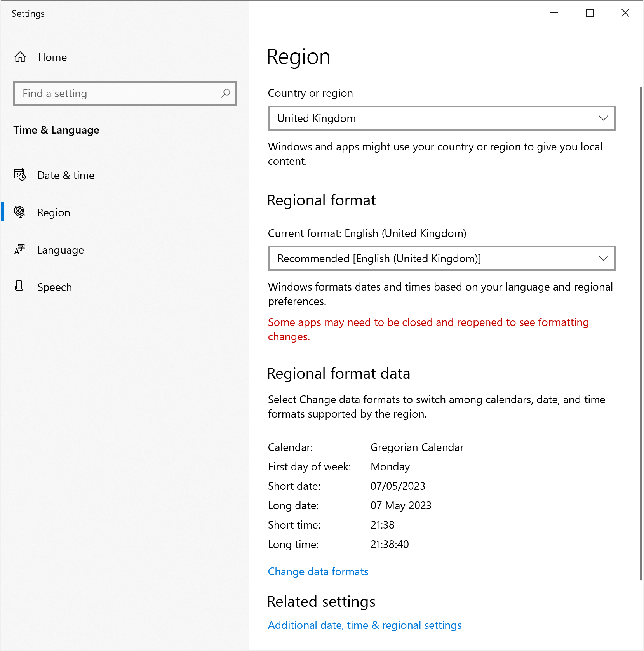Click the Time & Language heading
The image size is (644, 651).
click(56, 130)
